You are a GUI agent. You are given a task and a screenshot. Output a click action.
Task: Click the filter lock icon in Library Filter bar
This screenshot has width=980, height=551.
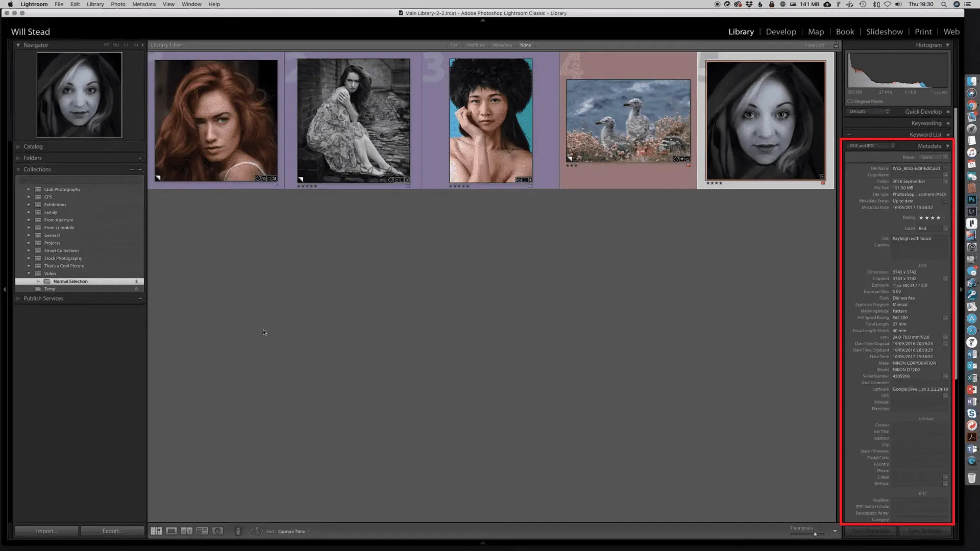[x=836, y=45]
